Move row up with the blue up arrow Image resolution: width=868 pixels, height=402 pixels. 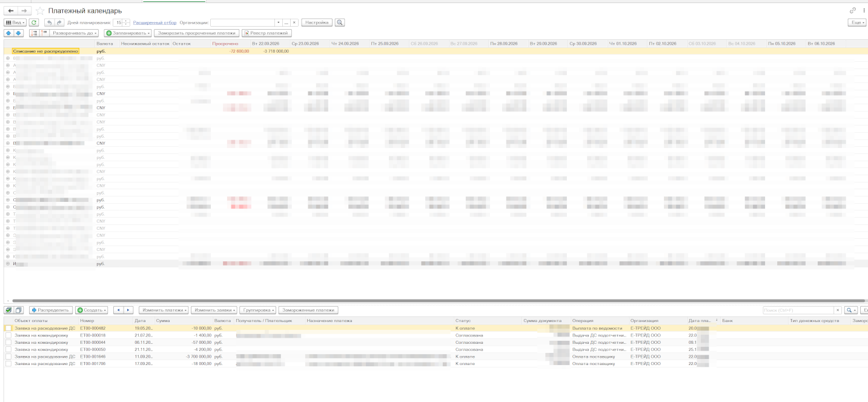8,33
